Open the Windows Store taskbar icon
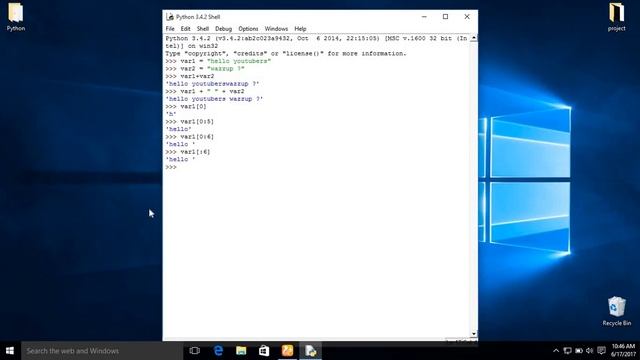Viewport: 640px width, 360px height. click(x=264, y=351)
